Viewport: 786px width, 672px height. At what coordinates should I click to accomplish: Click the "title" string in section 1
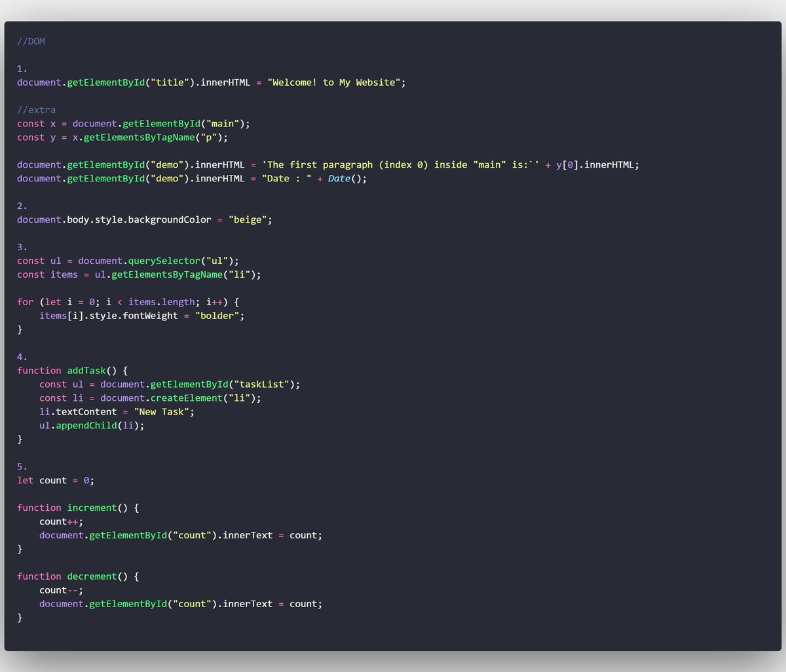pos(170,83)
